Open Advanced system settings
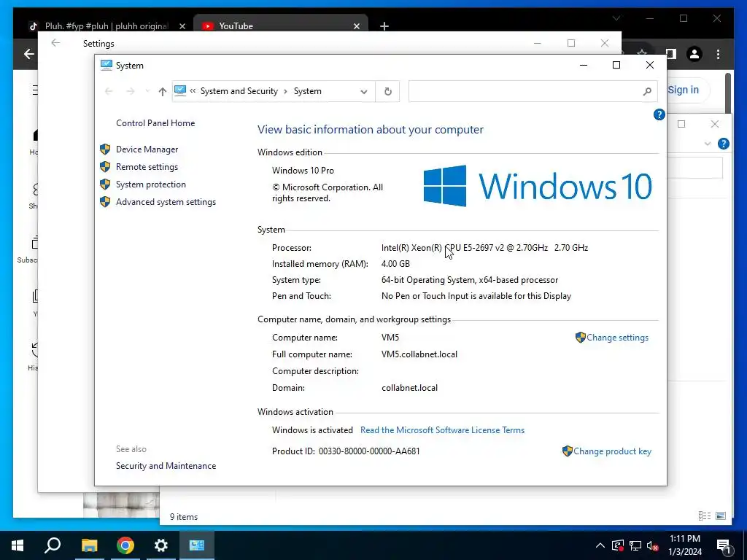This screenshot has height=560, width=747. click(x=166, y=203)
